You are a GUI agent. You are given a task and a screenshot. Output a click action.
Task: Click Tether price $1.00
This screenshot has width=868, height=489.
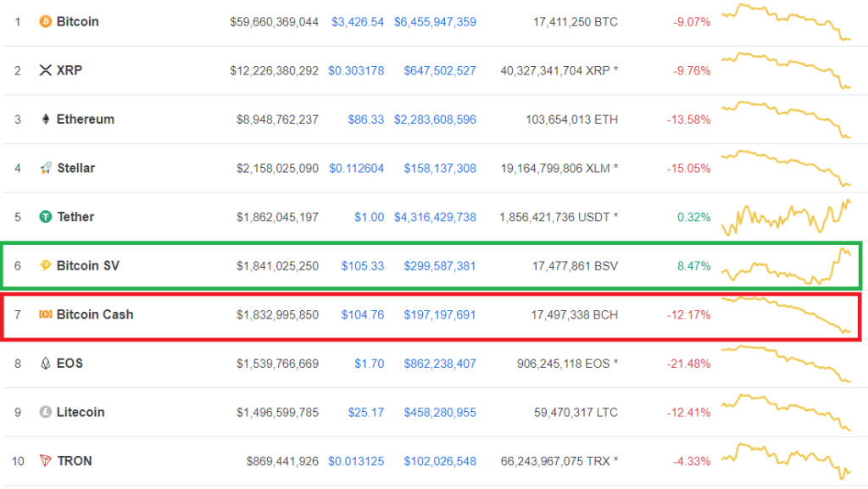(370, 218)
